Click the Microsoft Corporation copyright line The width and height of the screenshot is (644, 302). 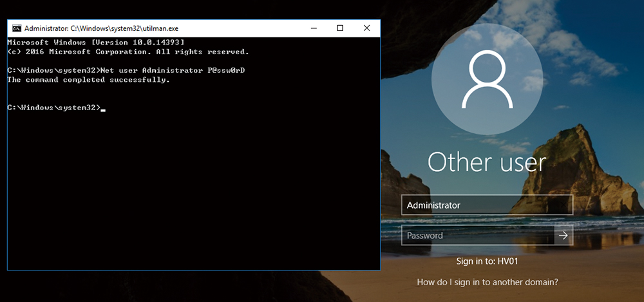pos(128,52)
